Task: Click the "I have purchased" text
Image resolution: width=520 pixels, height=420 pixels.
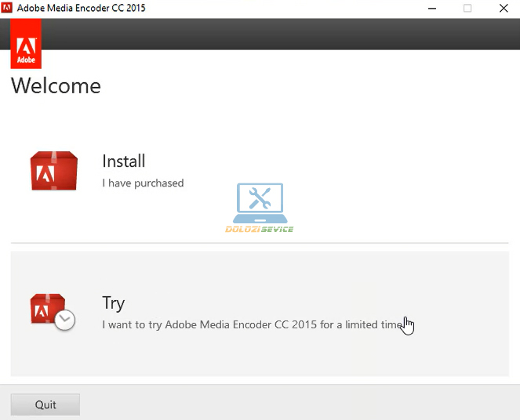Action: tap(143, 183)
